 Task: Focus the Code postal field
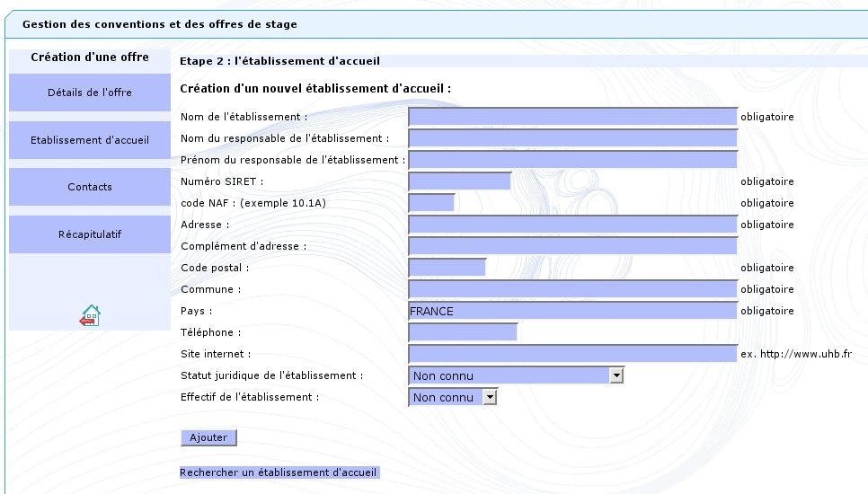[447, 268]
